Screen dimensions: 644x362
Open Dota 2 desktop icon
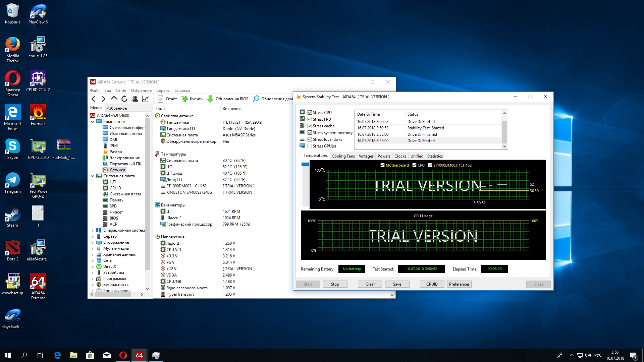click(x=13, y=250)
